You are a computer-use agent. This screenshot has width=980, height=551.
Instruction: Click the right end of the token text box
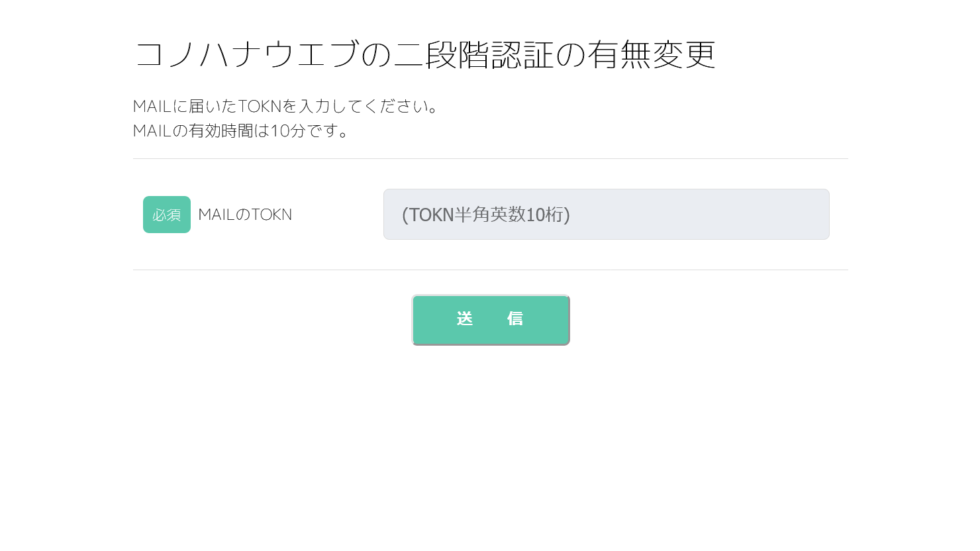(818, 215)
